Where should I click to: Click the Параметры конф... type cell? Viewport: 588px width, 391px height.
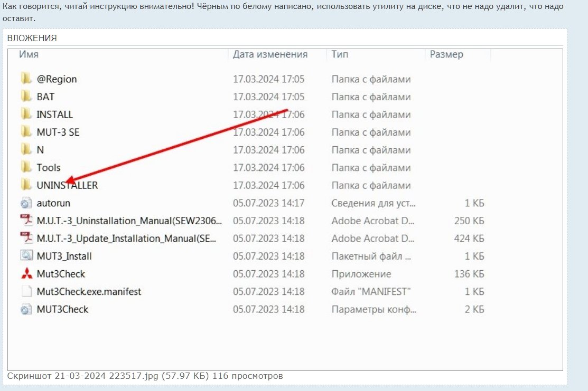[374, 309]
